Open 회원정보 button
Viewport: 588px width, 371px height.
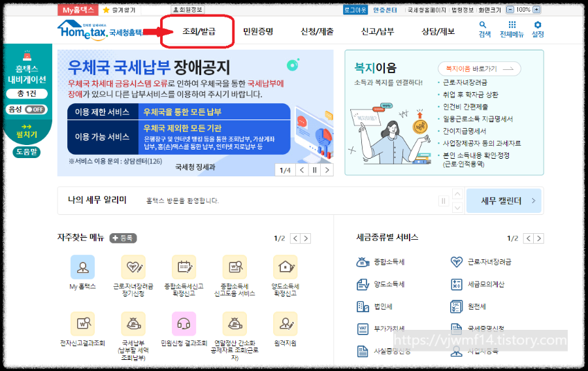[187, 9]
